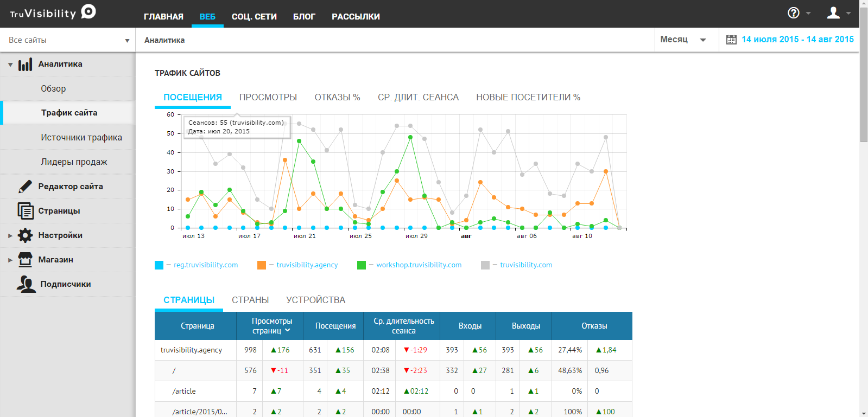
Task: Click the blue reg.truvisibility.com legend square
Action: (x=159, y=265)
